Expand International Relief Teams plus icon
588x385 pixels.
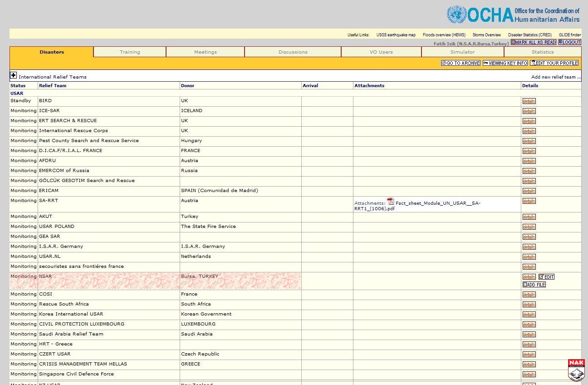pyautogui.click(x=14, y=75)
